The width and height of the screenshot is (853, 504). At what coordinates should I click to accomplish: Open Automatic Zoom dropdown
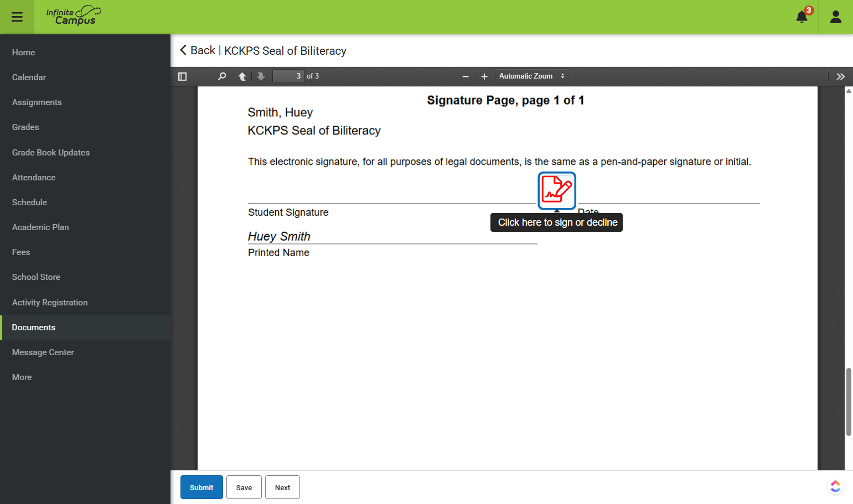click(x=531, y=76)
